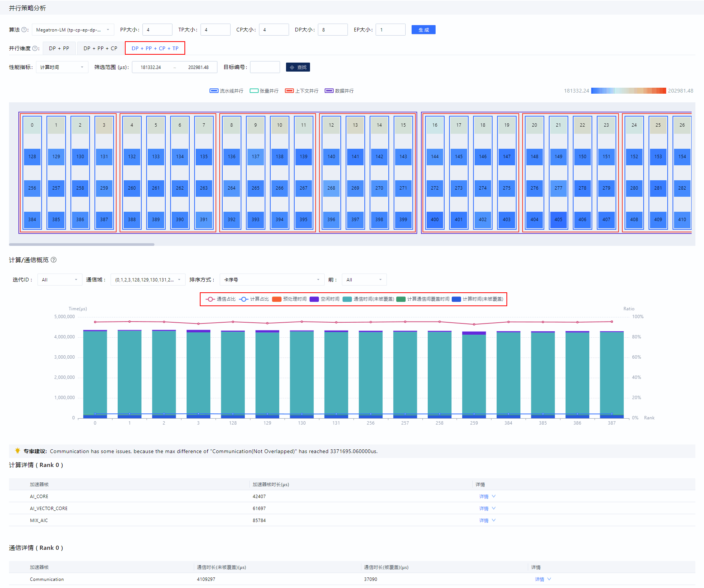Click the 流水线并行 legend icon

[214, 91]
